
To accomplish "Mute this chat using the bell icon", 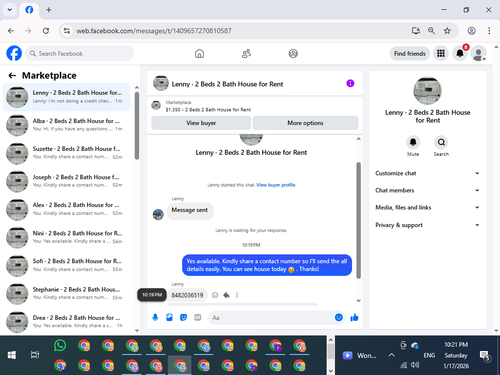I will 413,142.
